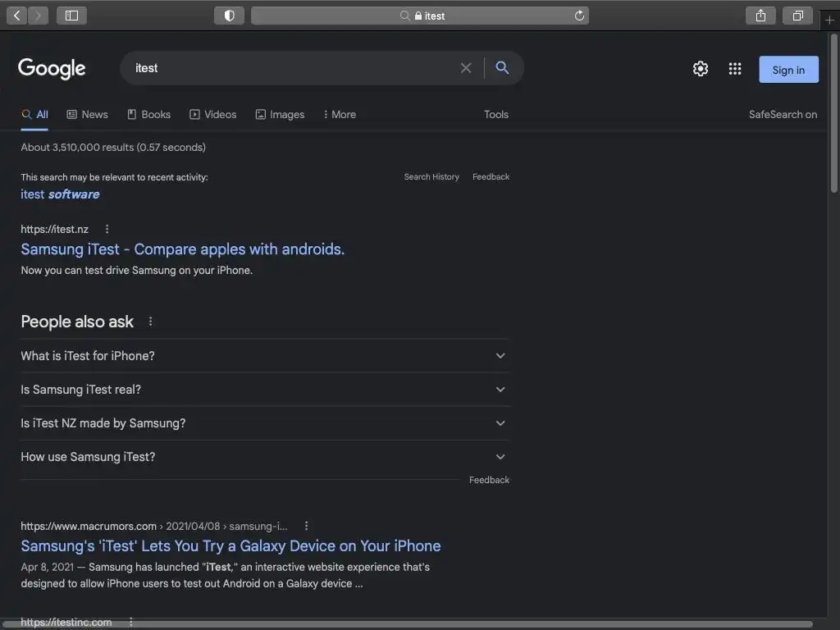Click the Google logo
This screenshot has height=630, width=840.
[x=52, y=68]
